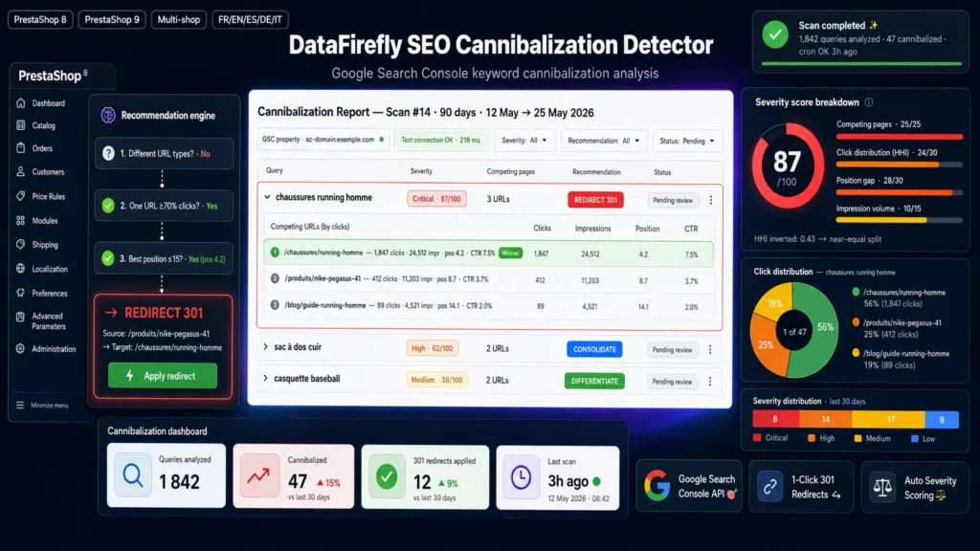Click the DIFFERENTIATE recommendation button
The height and width of the screenshot is (551, 980).
[594, 381]
